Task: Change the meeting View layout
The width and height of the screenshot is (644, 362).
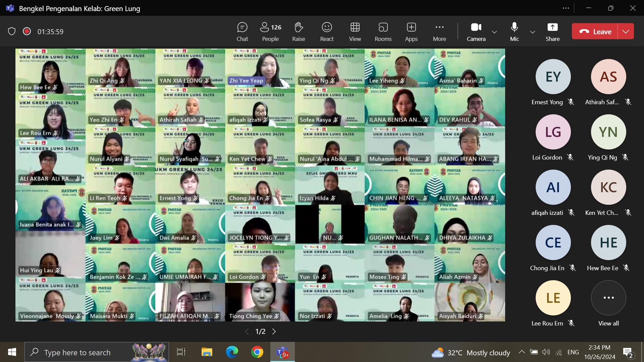Action: click(355, 32)
